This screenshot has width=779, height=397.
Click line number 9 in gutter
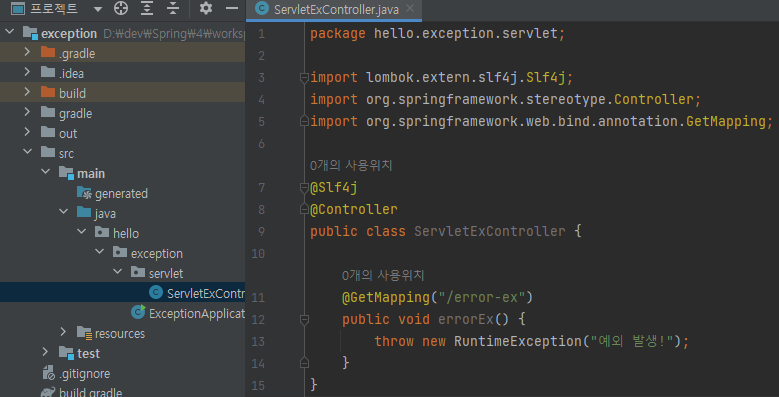tap(261, 232)
